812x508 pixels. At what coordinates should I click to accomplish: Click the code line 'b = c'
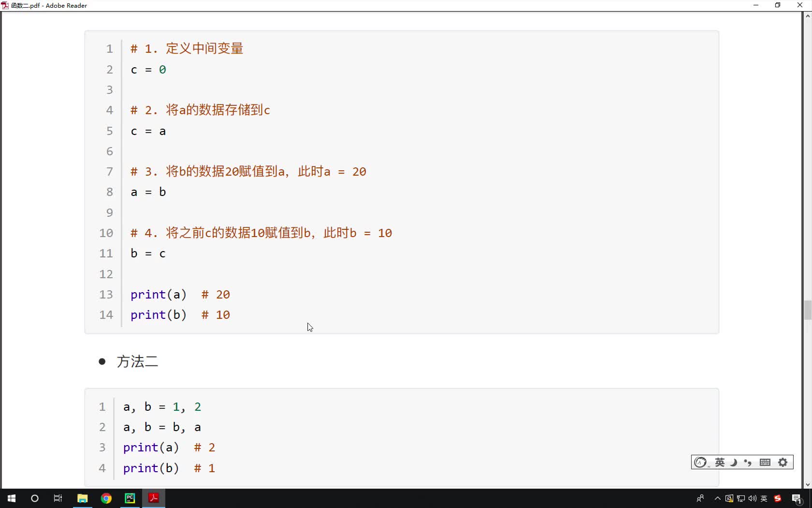click(x=148, y=254)
